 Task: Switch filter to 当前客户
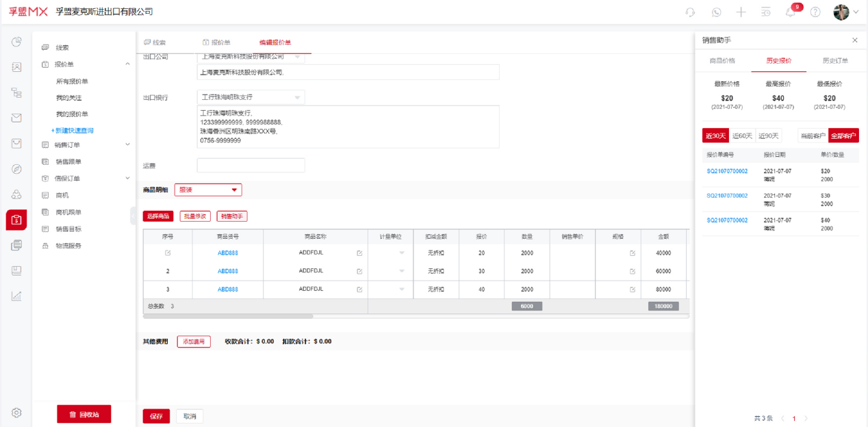[813, 135]
